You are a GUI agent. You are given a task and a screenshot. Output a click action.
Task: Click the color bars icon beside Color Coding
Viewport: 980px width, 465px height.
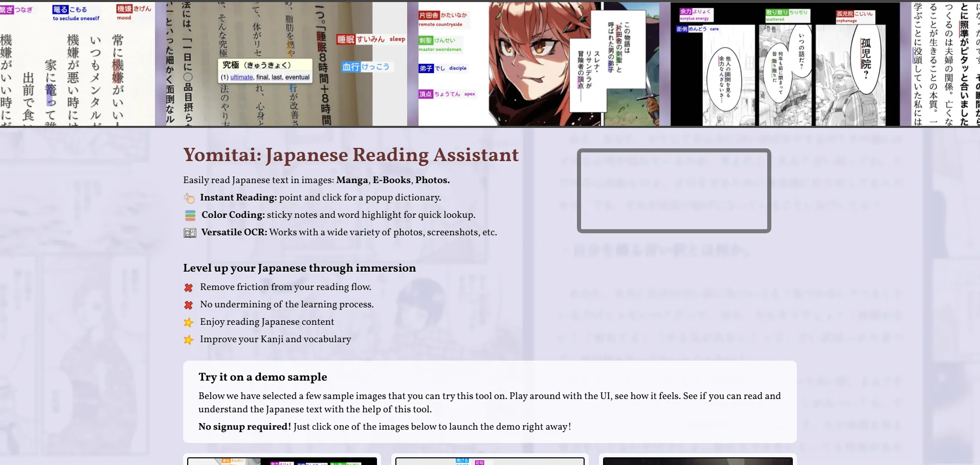tap(190, 215)
